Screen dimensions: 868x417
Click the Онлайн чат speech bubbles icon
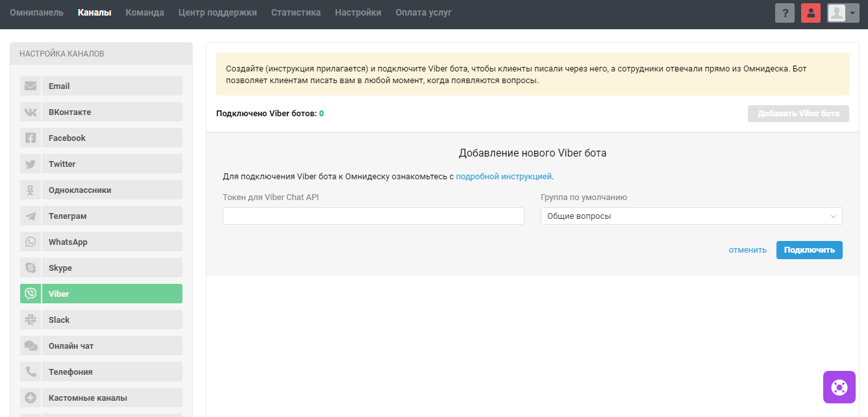[31, 346]
